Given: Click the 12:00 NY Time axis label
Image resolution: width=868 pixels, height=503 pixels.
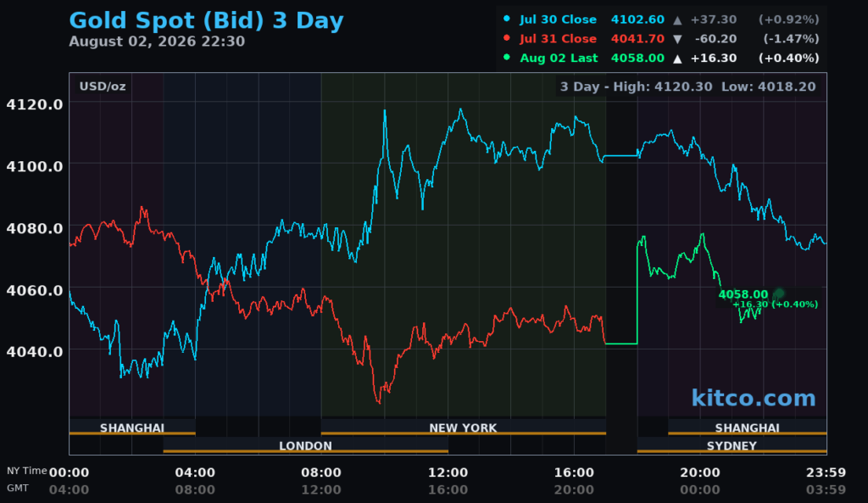Looking at the screenshot, I should (448, 472).
